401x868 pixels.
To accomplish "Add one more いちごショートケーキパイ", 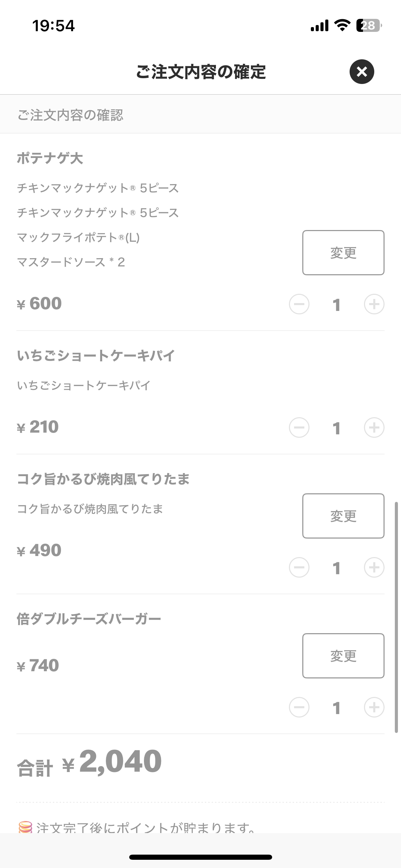I will tap(374, 427).
